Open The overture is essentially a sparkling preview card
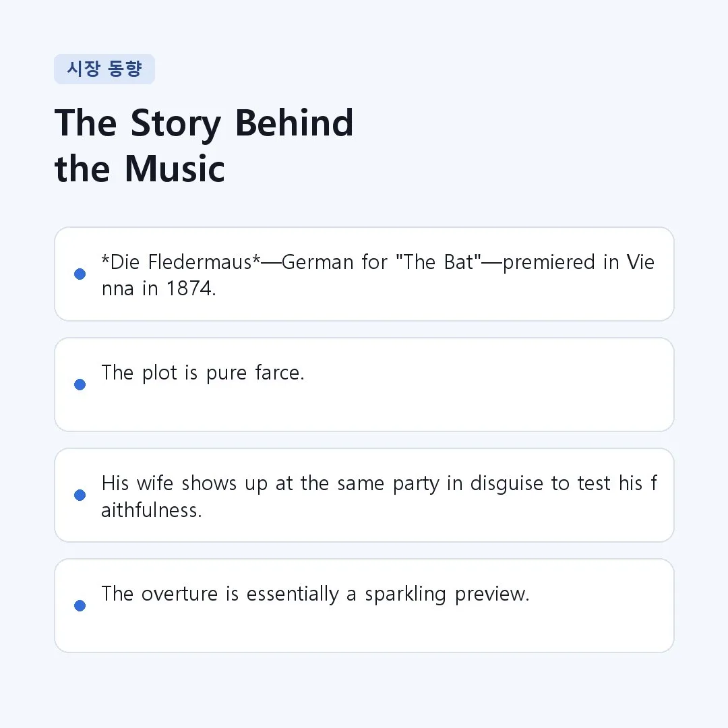 coord(364,605)
